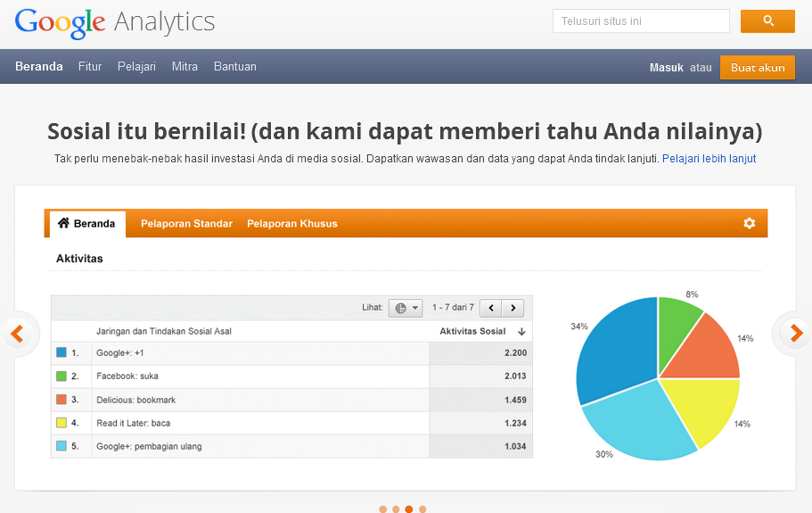Select the Google+: +1 row label
812x513 pixels.
point(120,353)
